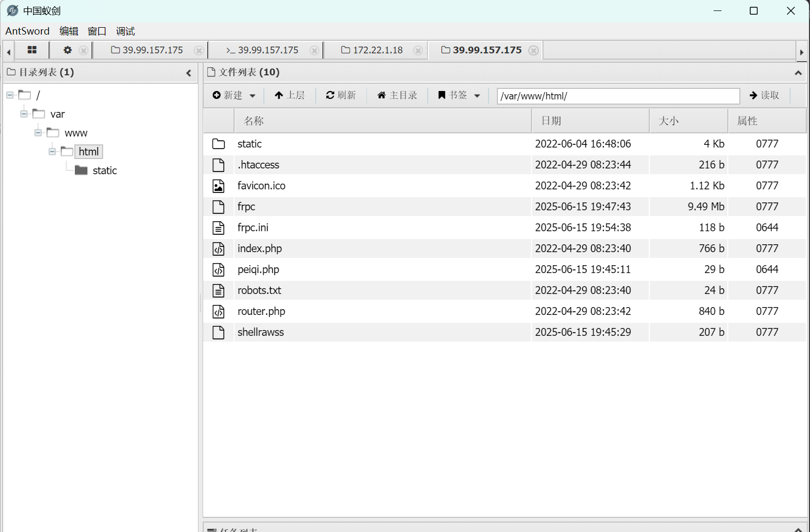Open the 编辑 menu
The height and width of the screenshot is (532, 810).
69,31
